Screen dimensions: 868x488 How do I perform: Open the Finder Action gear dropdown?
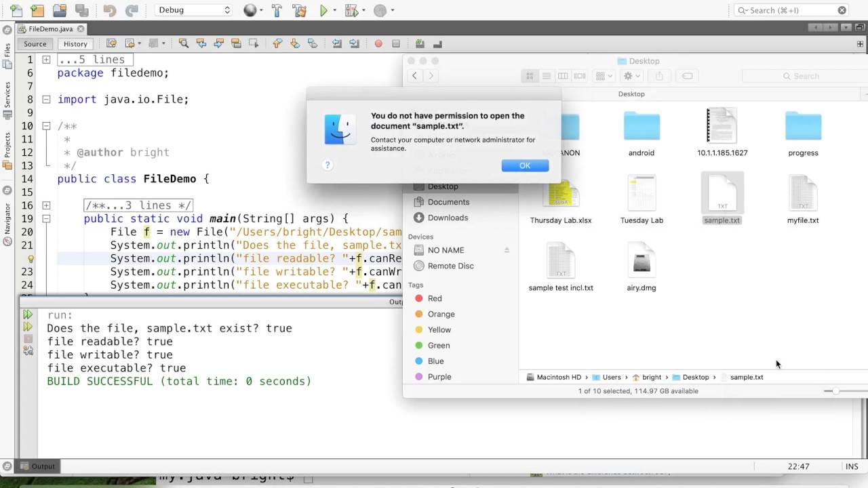(x=631, y=76)
